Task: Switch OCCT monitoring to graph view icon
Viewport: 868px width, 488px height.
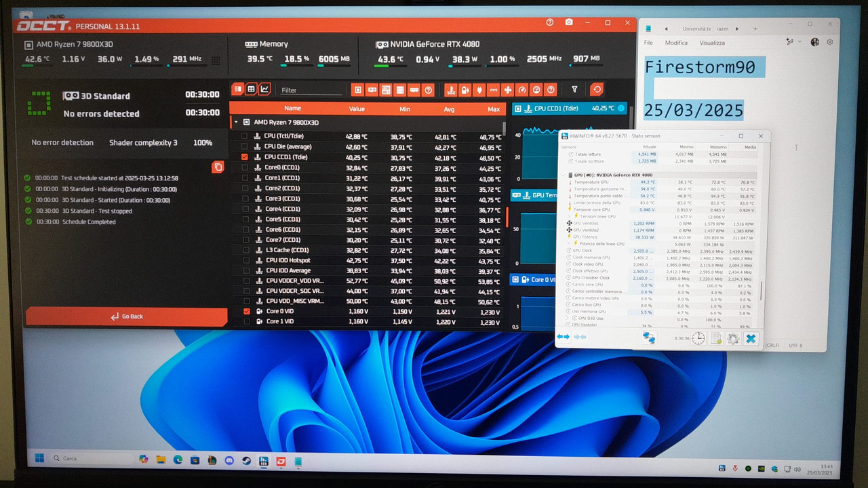Action: 264,89
